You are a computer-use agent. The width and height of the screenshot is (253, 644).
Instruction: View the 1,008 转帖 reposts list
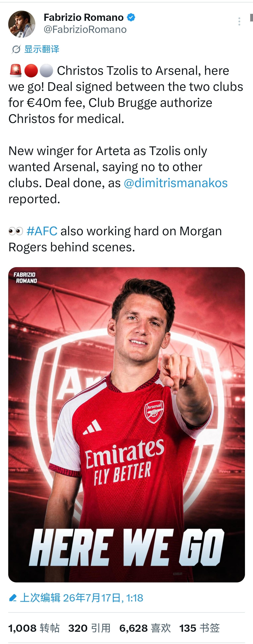(34, 628)
